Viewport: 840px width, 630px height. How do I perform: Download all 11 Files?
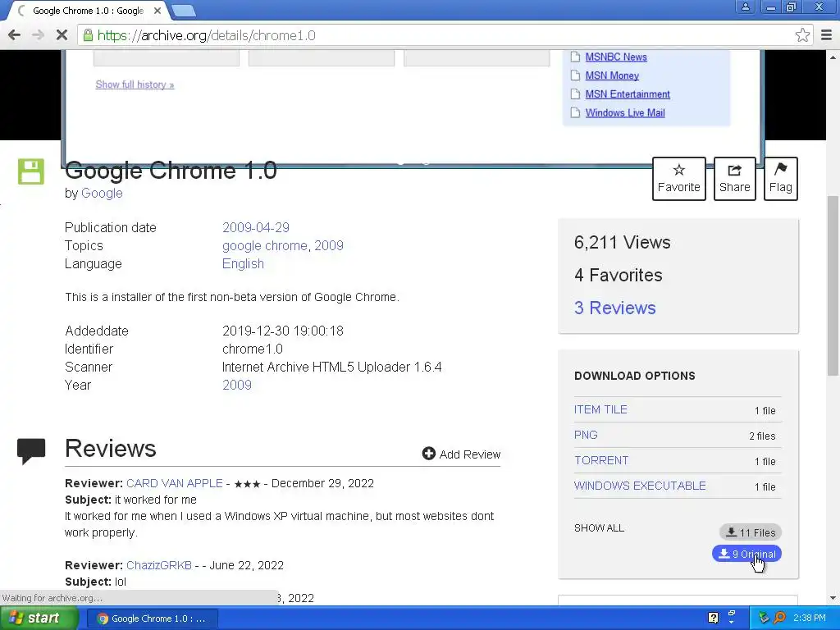(751, 532)
